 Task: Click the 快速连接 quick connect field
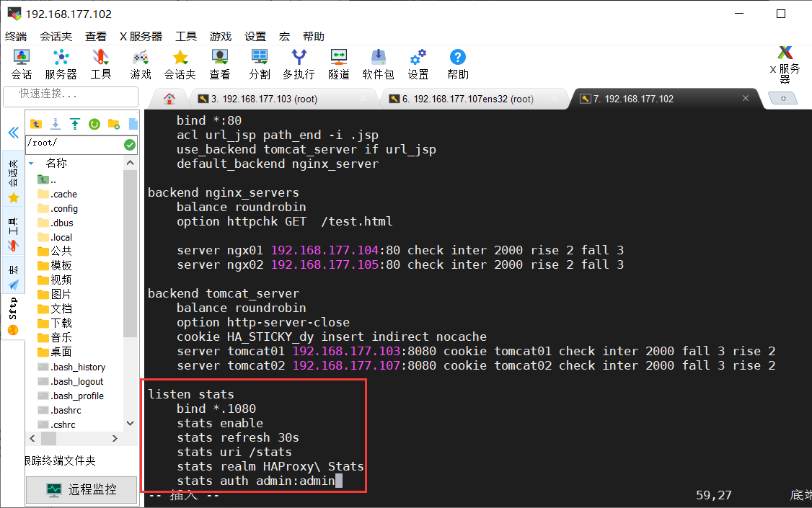tap(71, 96)
